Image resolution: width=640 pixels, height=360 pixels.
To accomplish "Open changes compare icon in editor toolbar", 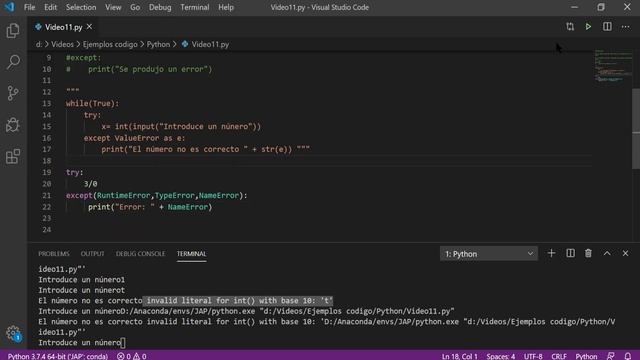I will click(x=570, y=27).
